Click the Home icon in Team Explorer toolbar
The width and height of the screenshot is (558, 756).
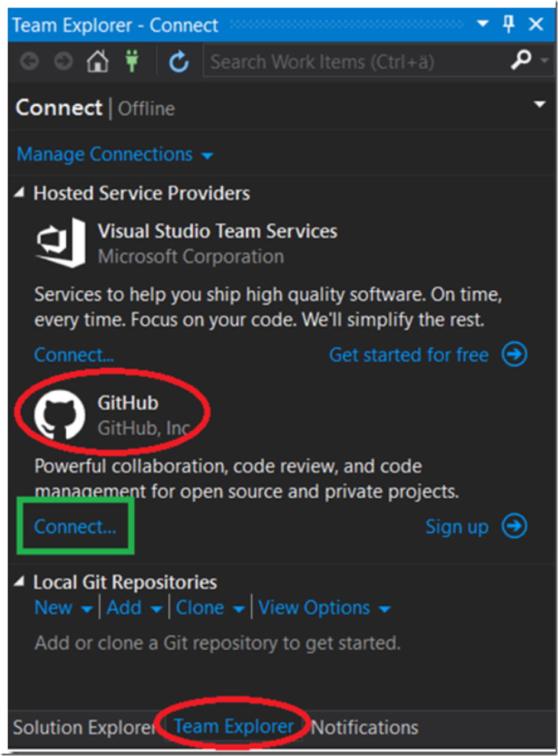click(97, 60)
